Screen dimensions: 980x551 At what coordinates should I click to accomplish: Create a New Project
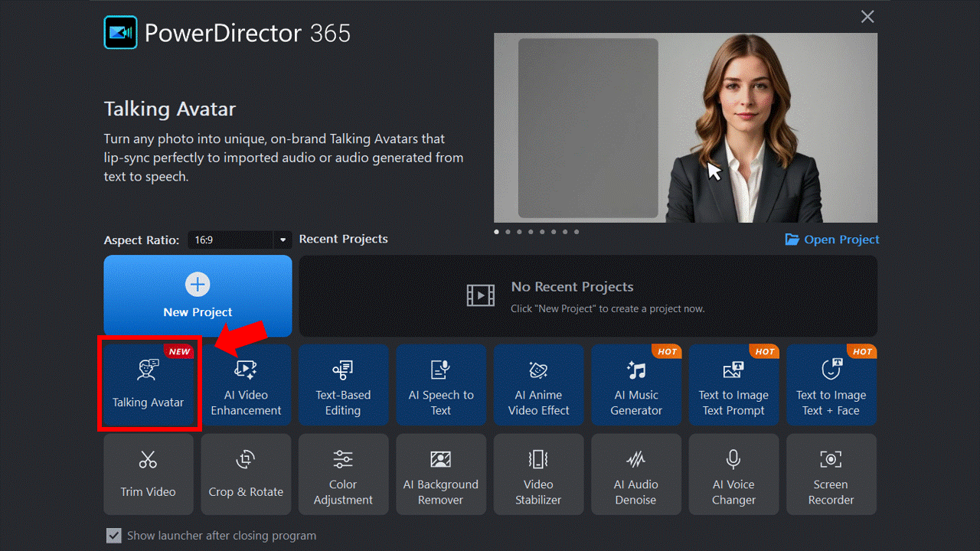[x=198, y=295]
